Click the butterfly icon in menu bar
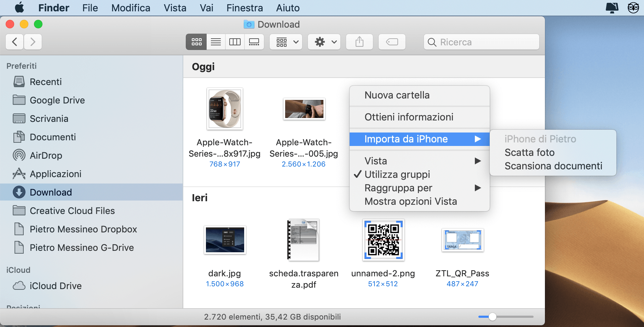This screenshot has width=644, height=327. coord(633,7)
